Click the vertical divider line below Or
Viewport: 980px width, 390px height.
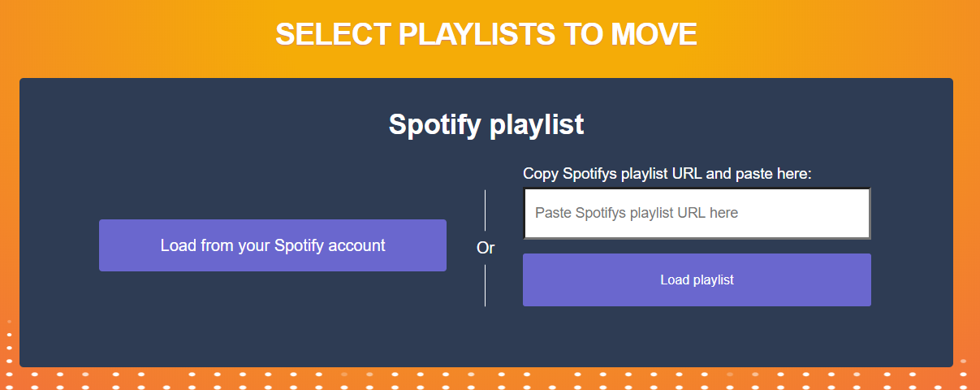point(485,285)
